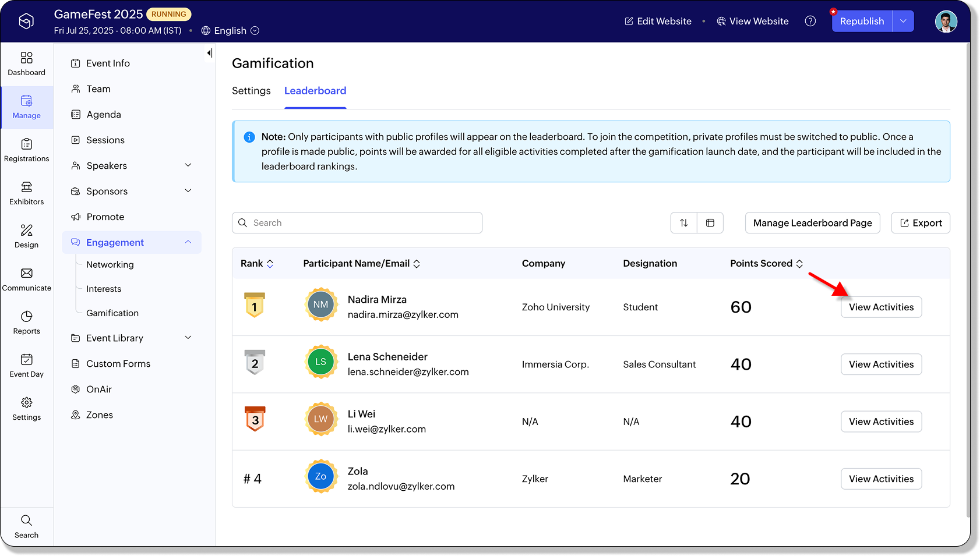Click the leaderboard sort order icon
Image resolution: width=980 pixels, height=556 pixels.
click(x=684, y=223)
